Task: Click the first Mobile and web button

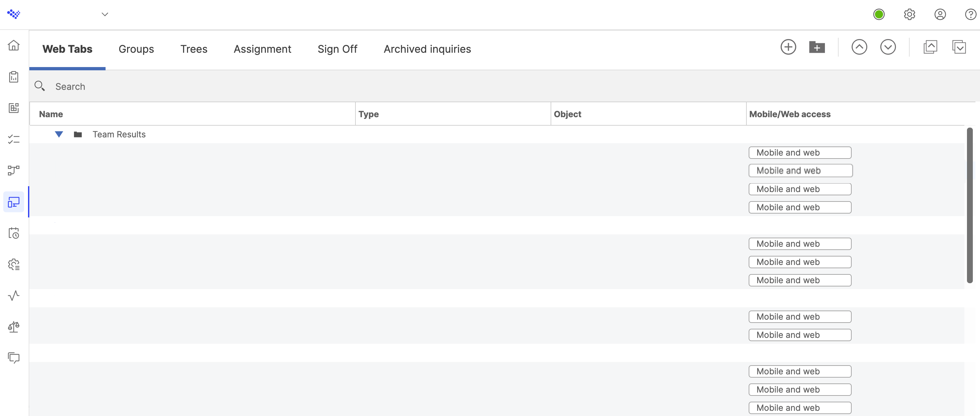Action: (800, 152)
